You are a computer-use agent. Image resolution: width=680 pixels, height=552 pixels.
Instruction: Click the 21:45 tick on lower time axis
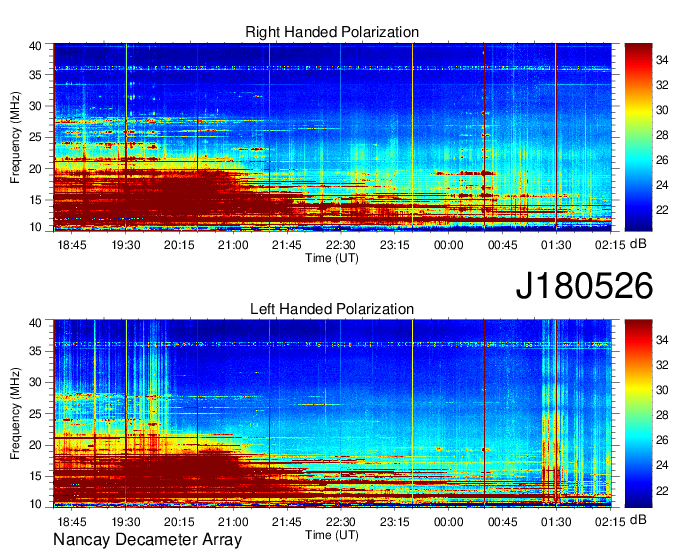point(287,522)
